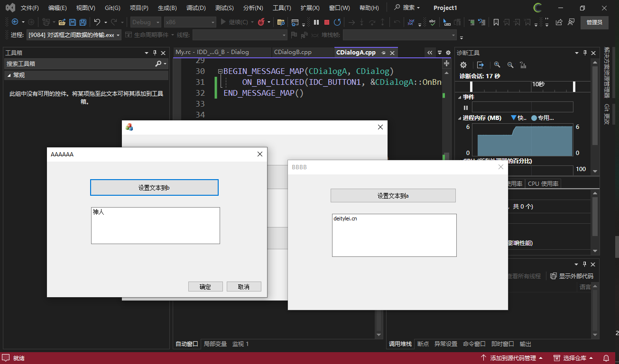Viewport: 619px width, 364px height.
Task: Click the find in files folder icon
Action: (x=281, y=22)
